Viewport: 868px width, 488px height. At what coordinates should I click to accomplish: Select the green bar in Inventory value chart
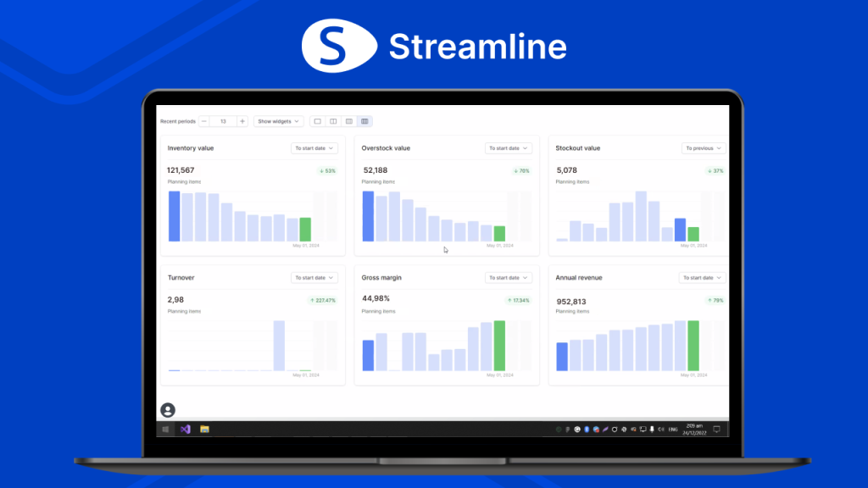[x=305, y=230]
